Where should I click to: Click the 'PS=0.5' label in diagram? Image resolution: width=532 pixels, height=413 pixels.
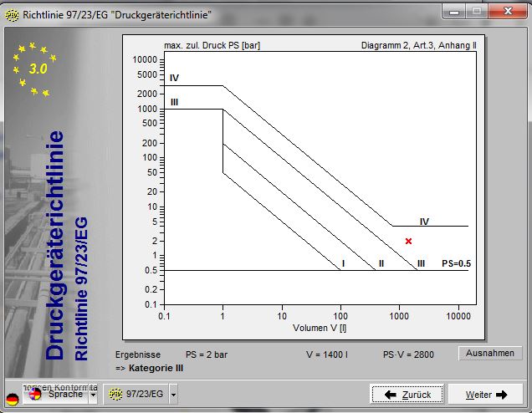(x=457, y=263)
